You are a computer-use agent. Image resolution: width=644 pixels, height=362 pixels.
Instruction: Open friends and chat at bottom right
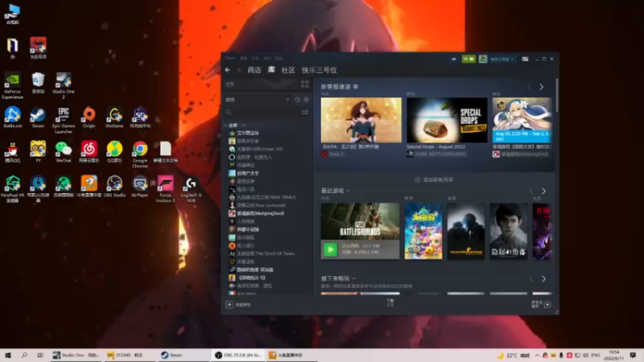coord(542,304)
